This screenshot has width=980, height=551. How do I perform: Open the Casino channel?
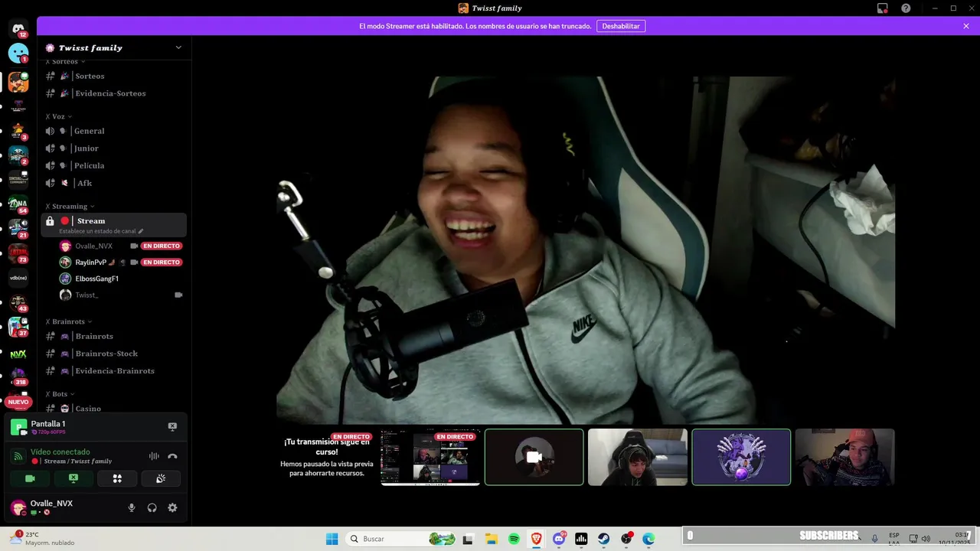coord(113,409)
